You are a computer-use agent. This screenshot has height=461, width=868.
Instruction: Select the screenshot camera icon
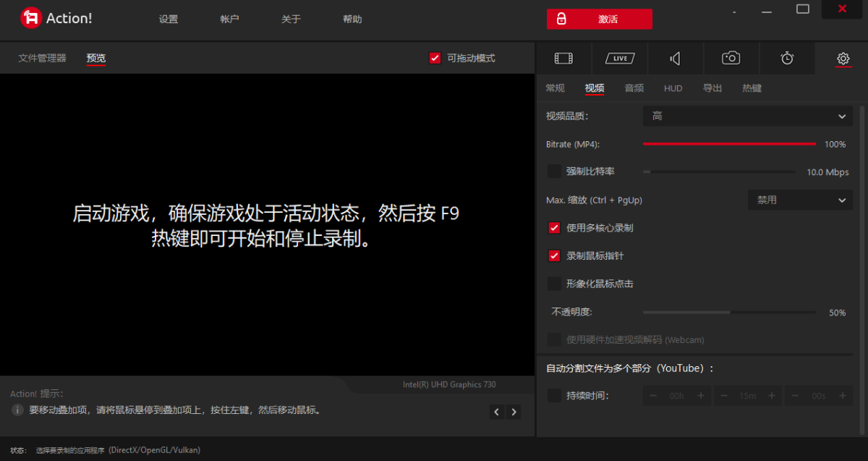tap(731, 58)
